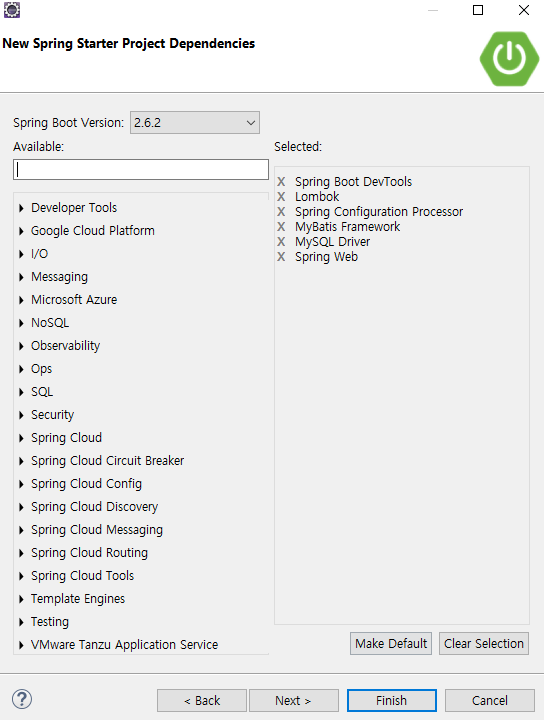Maximize the dialog window

coord(478,10)
